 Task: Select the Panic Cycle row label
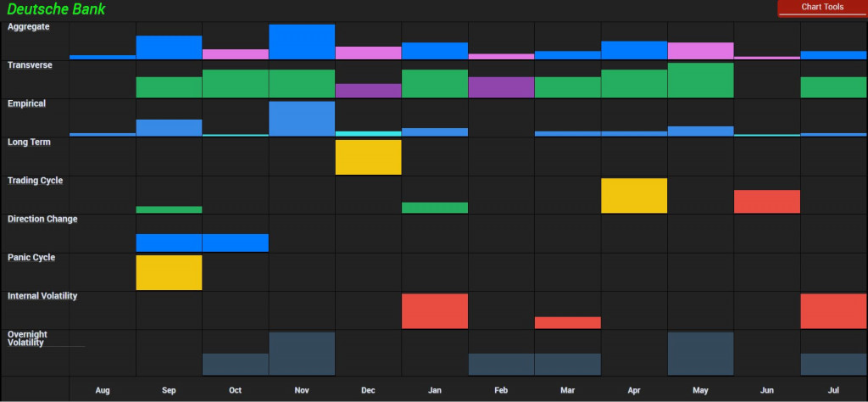pyautogui.click(x=31, y=258)
